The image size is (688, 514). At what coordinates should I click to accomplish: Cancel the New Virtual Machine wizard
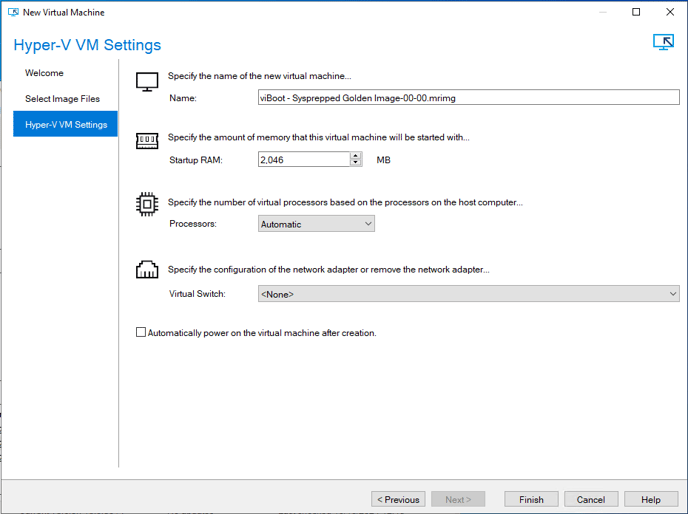pos(591,499)
